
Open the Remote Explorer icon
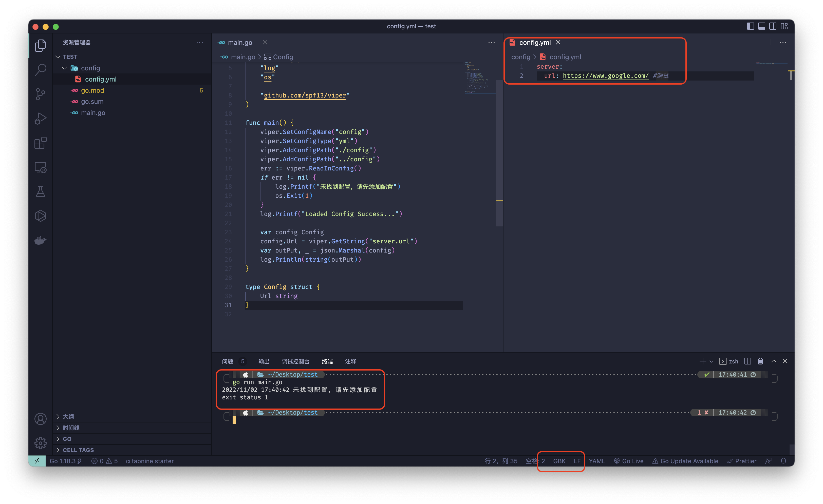point(41,167)
